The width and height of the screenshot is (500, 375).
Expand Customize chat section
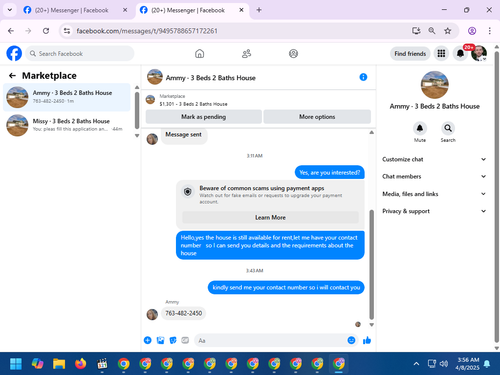434,159
